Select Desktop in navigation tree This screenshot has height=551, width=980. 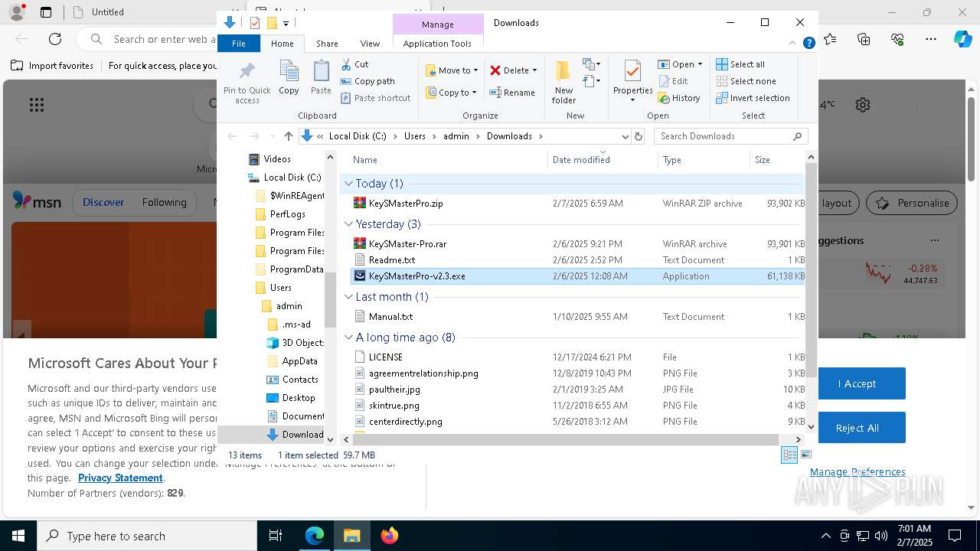coord(299,398)
